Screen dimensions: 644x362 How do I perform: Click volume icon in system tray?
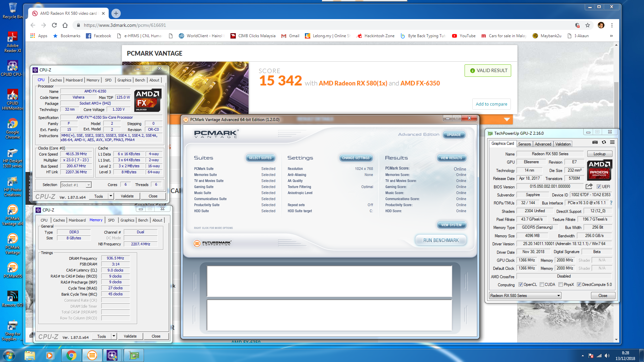[x=607, y=356]
